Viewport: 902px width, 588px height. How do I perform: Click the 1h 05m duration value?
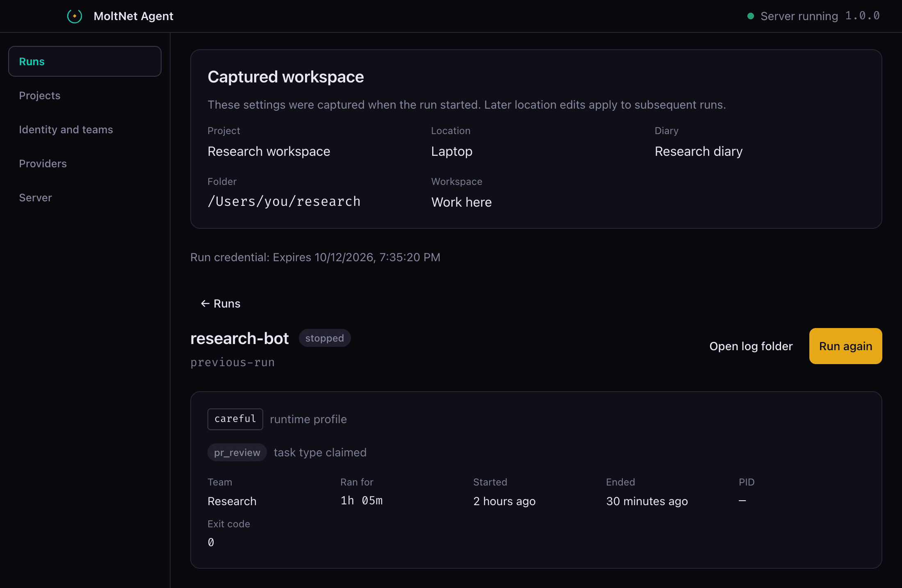pyautogui.click(x=361, y=501)
